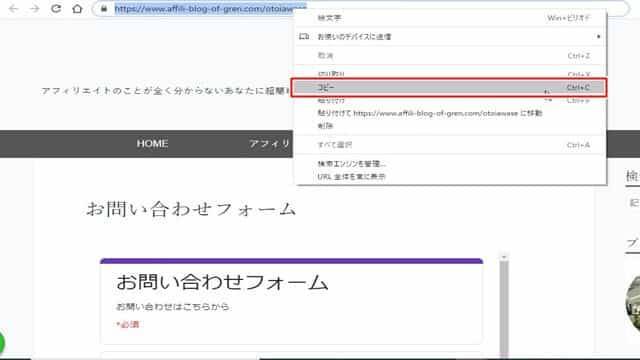Select 取消 (Ctrl+Z) from the context menu

click(450, 56)
